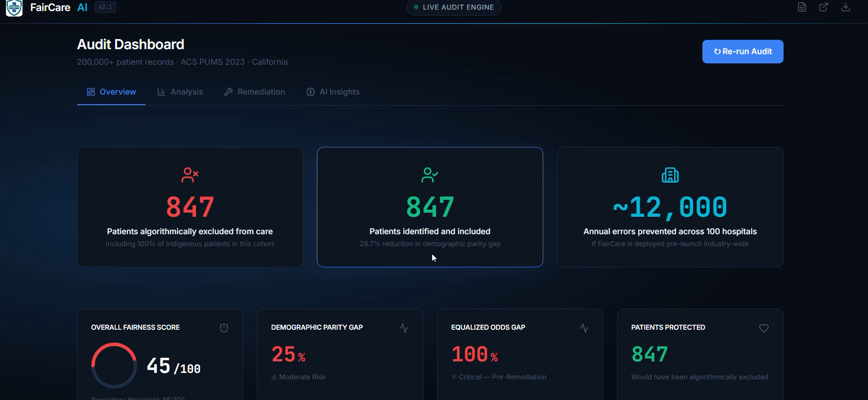Image resolution: width=868 pixels, height=400 pixels.
Task: Click pulse icon on Demographic Parity Gap
Action: (x=404, y=328)
